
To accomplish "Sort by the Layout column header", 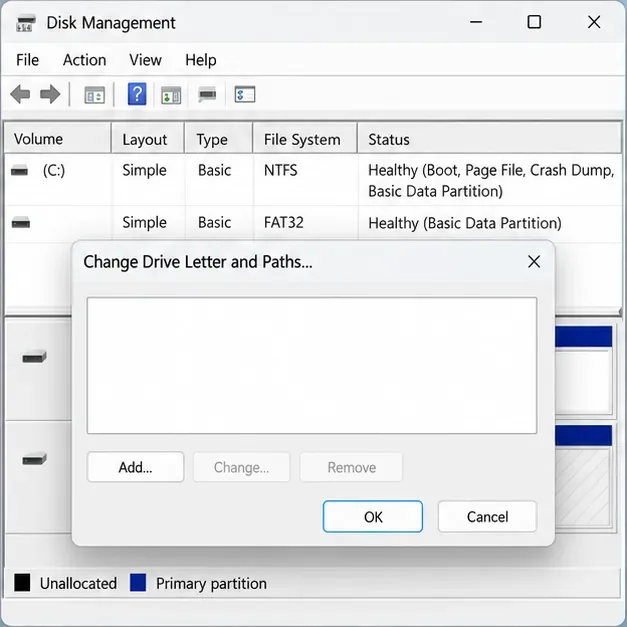I will point(148,139).
